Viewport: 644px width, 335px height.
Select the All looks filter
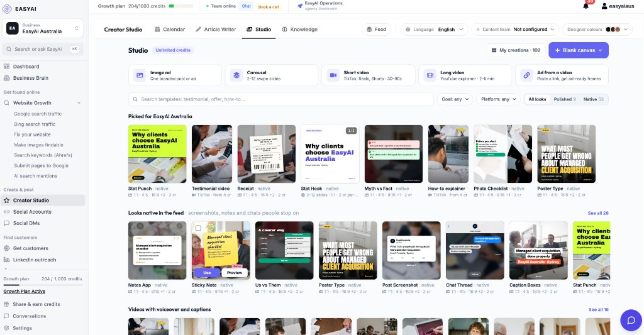pos(537,99)
